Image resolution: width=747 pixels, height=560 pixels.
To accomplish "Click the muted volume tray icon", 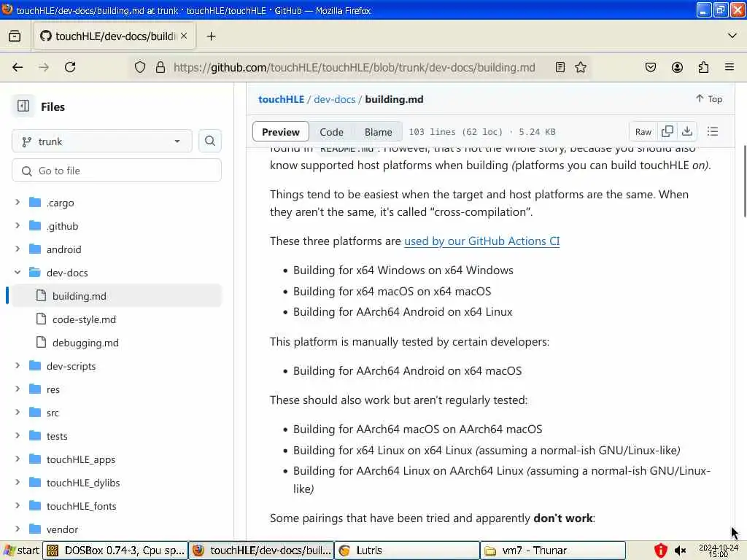I will tap(681, 551).
